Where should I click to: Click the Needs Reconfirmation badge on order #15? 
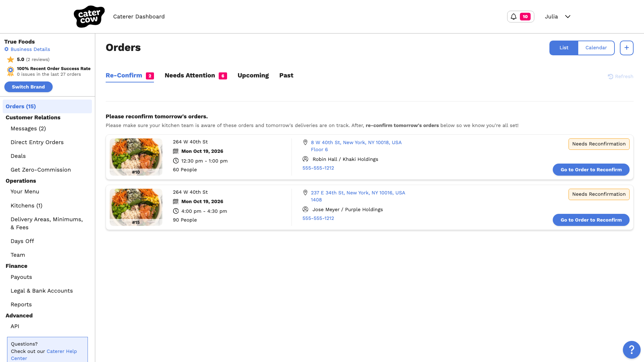(599, 194)
